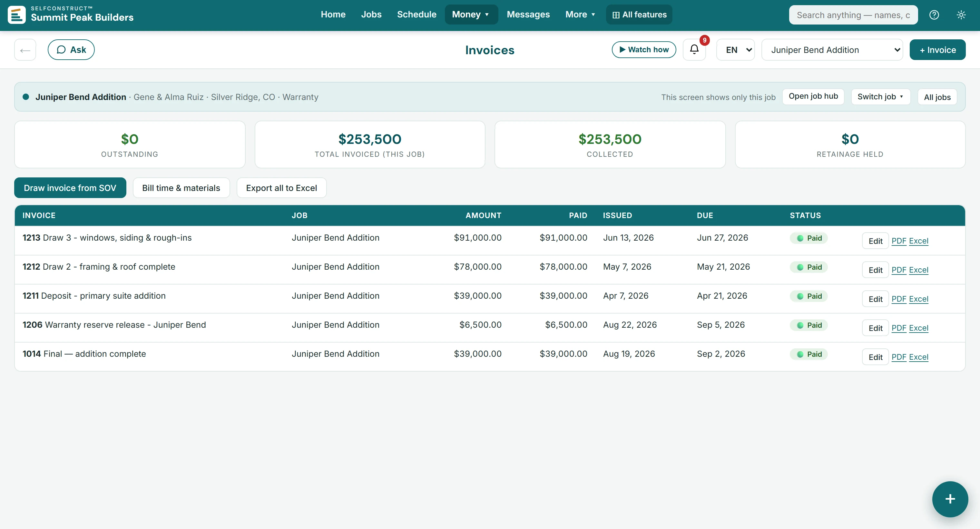Open the Juniper Bend Addition job dropdown
This screenshot has width=980, height=529.
pyautogui.click(x=832, y=50)
